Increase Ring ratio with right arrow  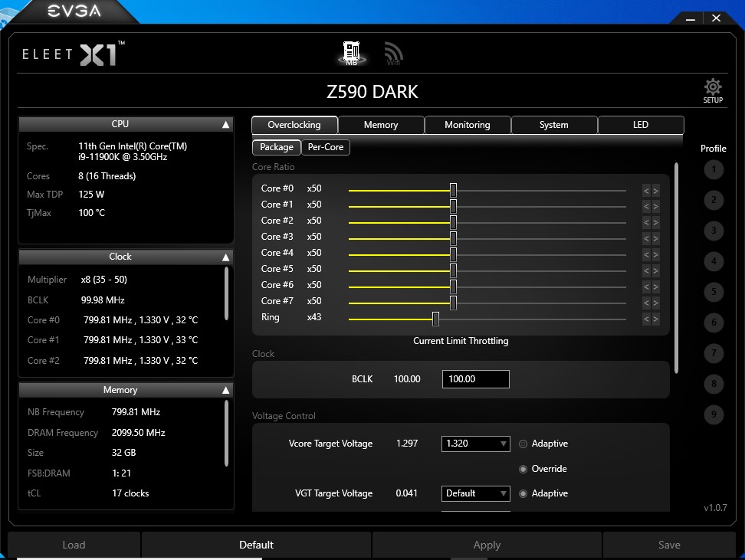[655, 319]
